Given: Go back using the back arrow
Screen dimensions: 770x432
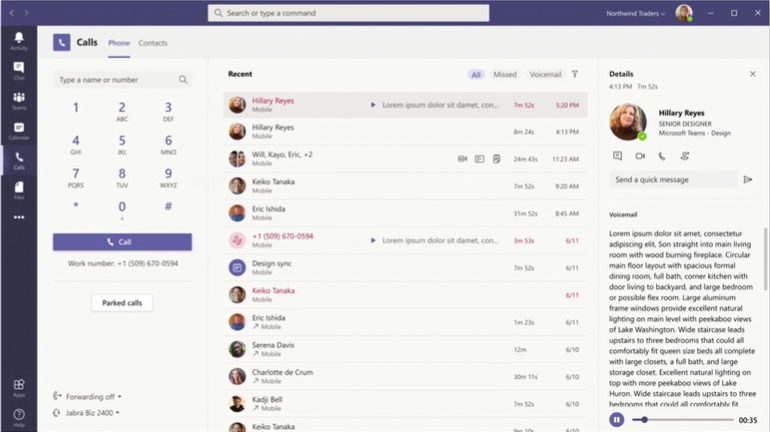Looking at the screenshot, I should (x=12, y=13).
